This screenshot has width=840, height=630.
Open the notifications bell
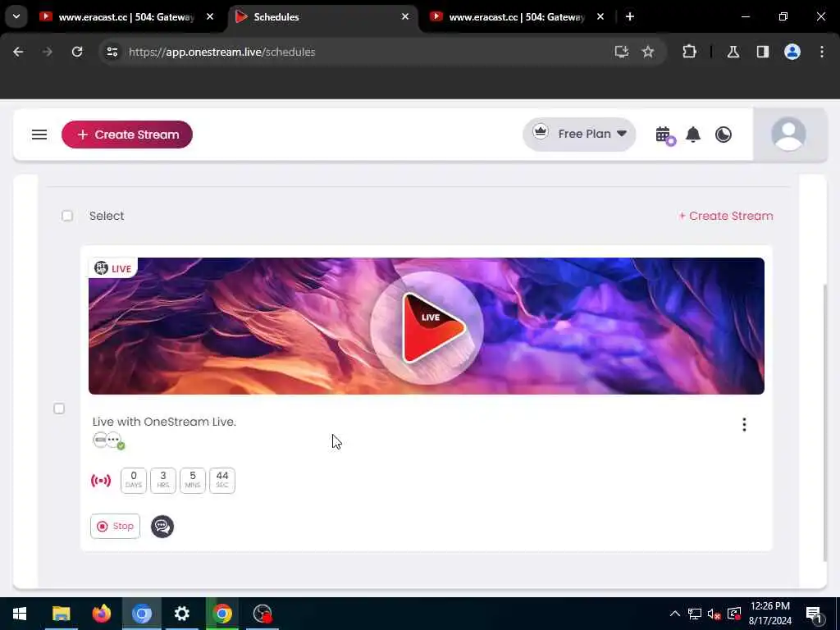tap(693, 134)
